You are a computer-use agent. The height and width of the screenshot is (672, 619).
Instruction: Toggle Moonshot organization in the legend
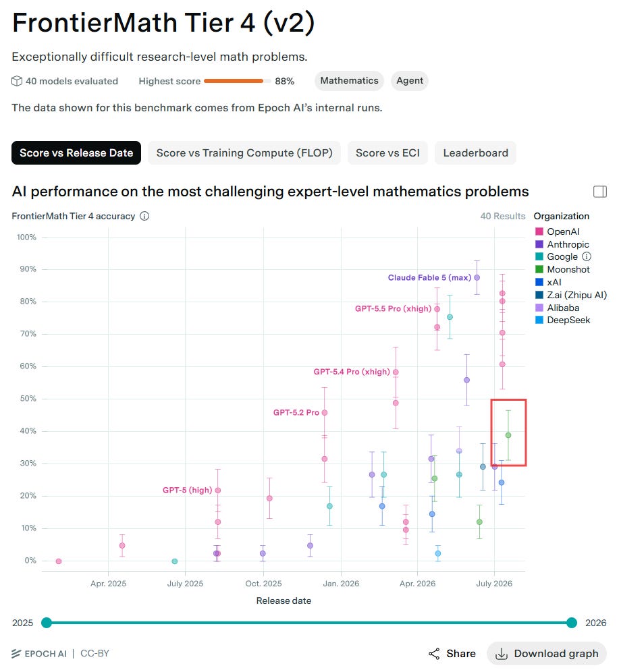pos(562,270)
